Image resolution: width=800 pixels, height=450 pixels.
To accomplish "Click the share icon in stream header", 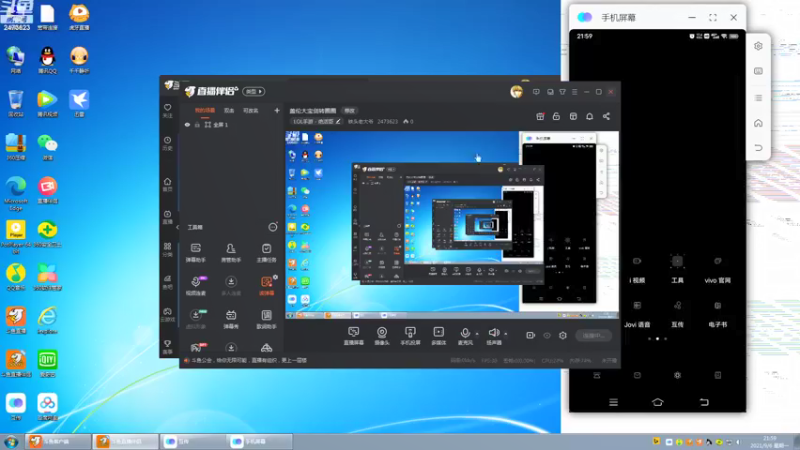I will click(x=606, y=116).
